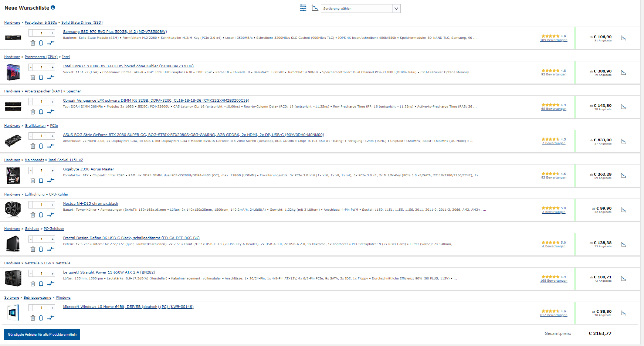Decrease quantity of Intel Core i7-9700K

[31, 67]
